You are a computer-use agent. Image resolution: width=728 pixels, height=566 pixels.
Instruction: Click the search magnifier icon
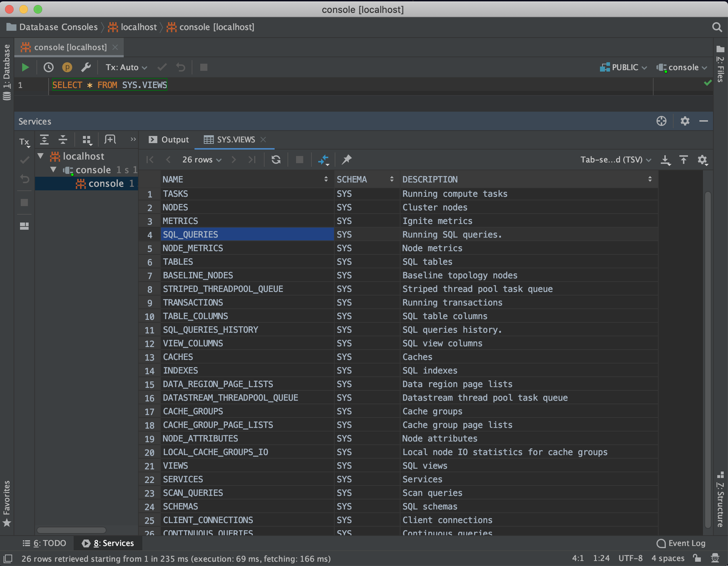pyautogui.click(x=717, y=27)
